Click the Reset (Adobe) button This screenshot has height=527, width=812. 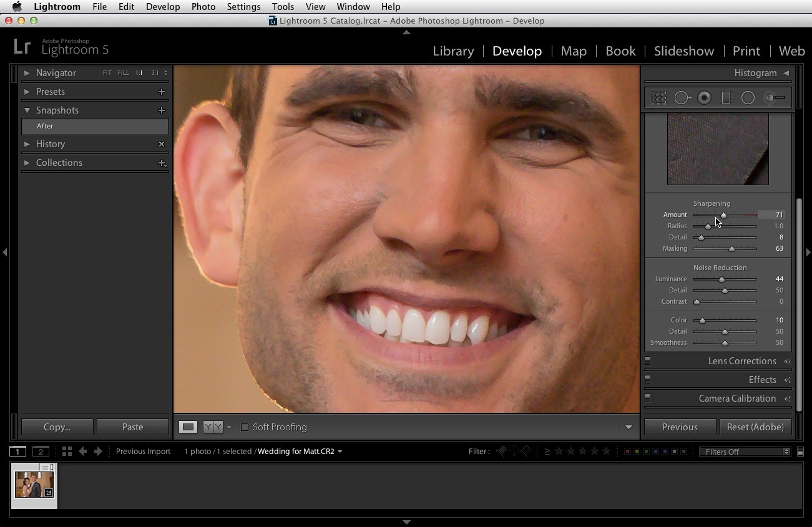755,427
